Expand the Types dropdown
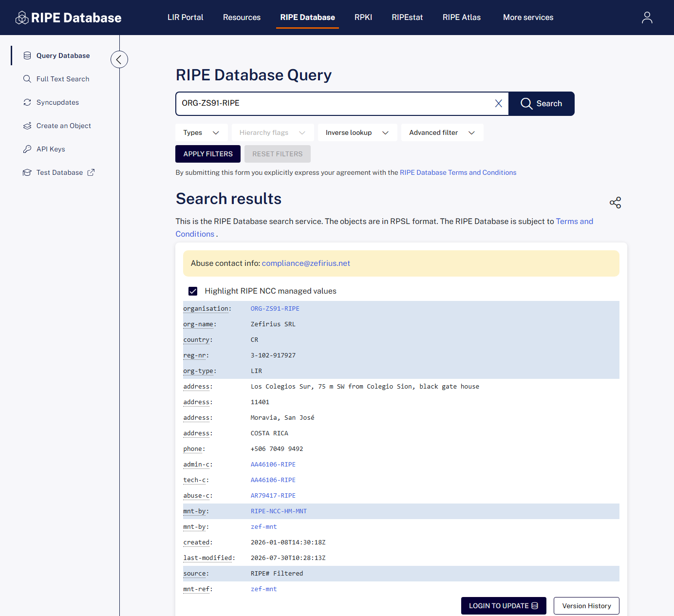This screenshot has width=674, height=616. 202,132
